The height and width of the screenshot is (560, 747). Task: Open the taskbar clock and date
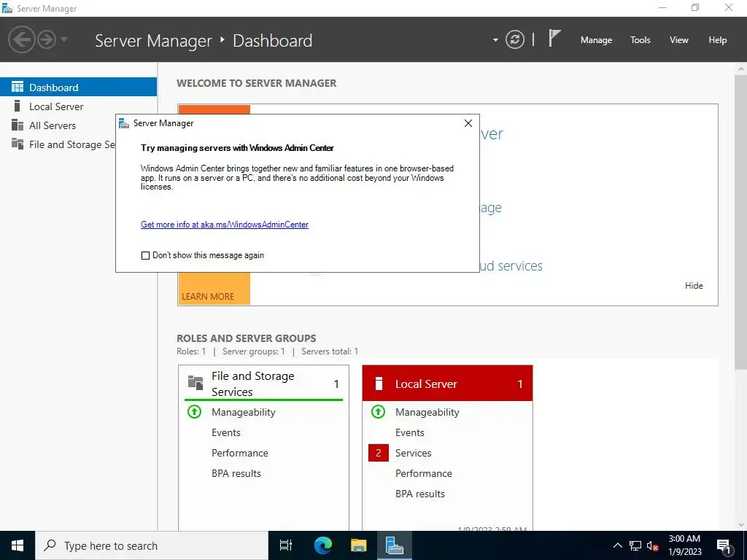click(x=684, y=545)
